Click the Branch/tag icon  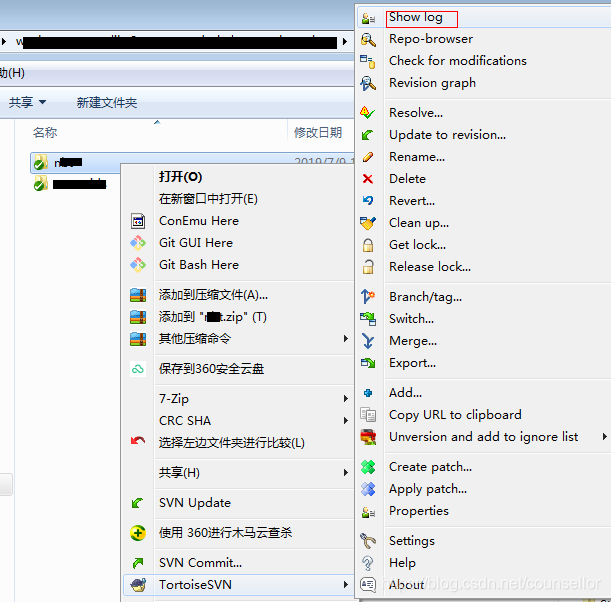tap(368, 297)
